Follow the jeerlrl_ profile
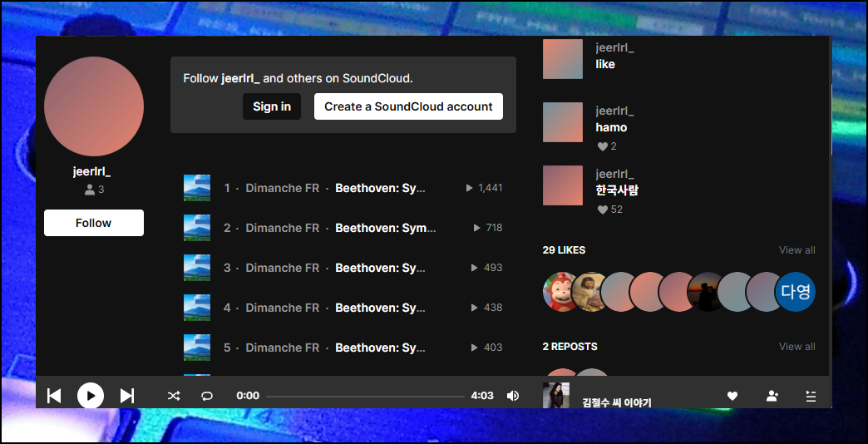Screen dimensions: 868x444 point(94,223)
